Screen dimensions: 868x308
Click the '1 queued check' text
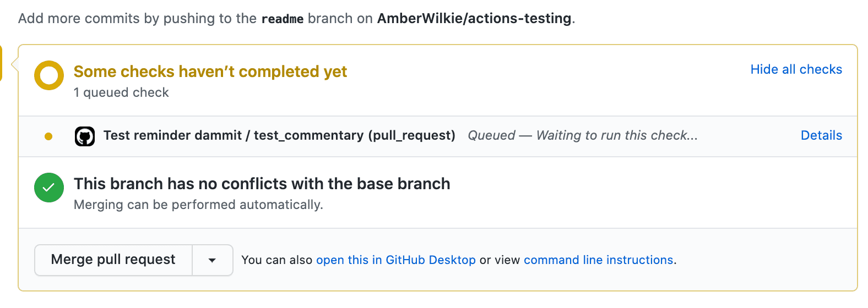(121, 92)
